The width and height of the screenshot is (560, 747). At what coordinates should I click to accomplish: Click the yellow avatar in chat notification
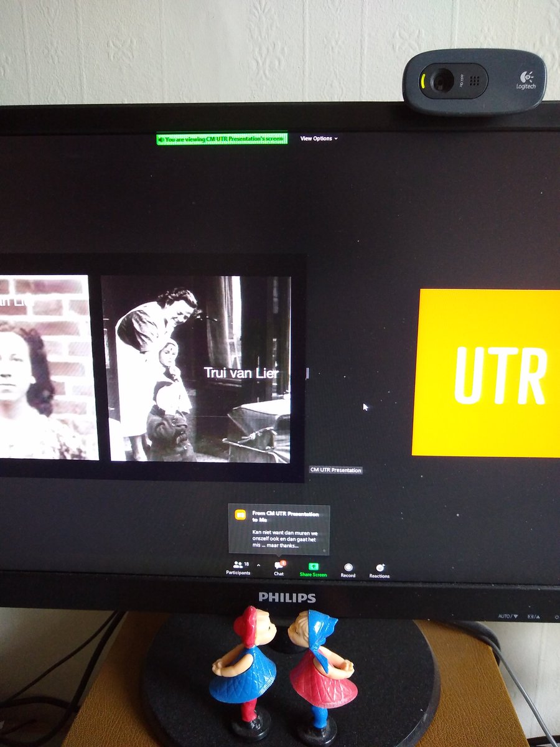pos(240,515)
